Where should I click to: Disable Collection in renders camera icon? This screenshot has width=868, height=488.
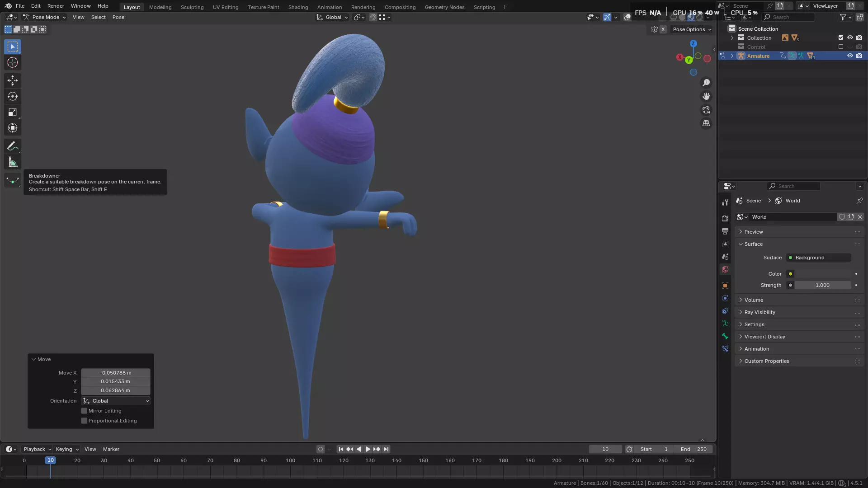tap(859, 38)
